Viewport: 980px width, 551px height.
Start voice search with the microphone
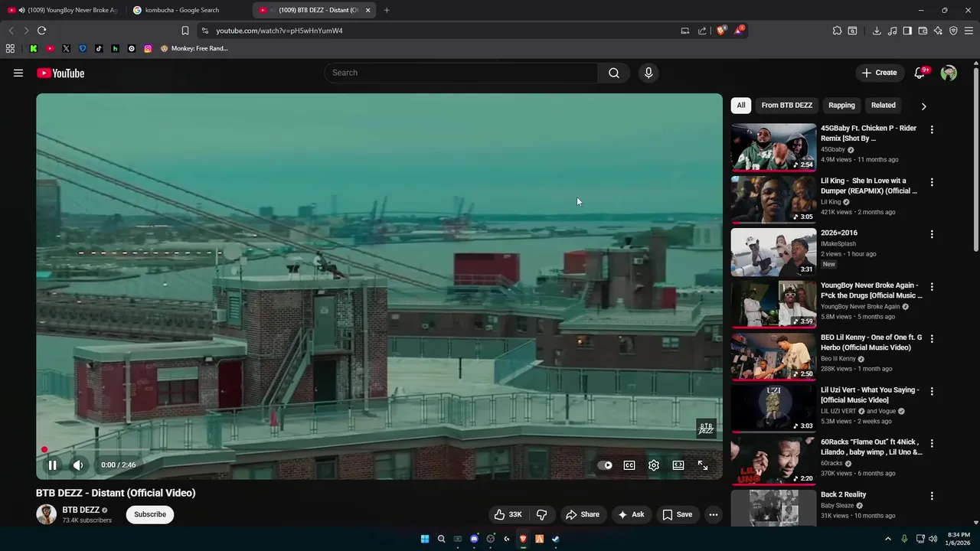(x=648, y=73)
